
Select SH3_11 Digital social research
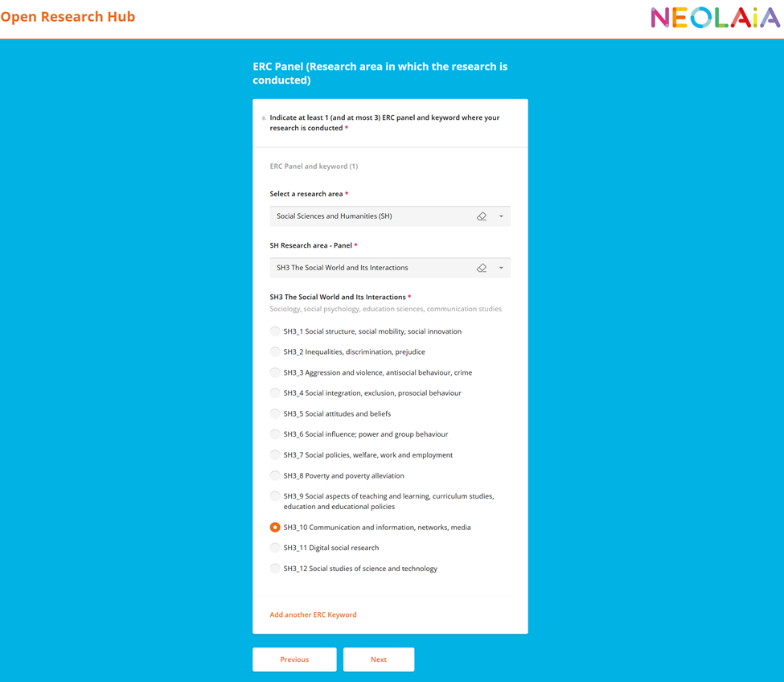pos(275,548)
